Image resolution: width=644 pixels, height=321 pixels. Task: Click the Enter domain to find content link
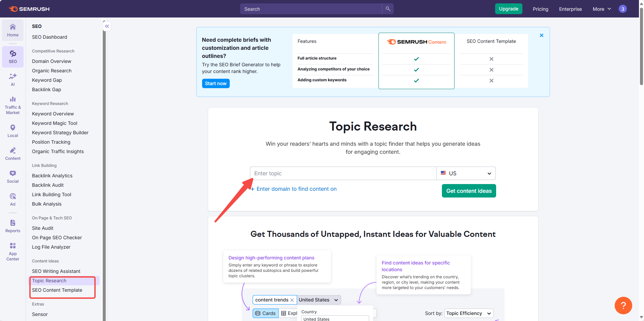click(x=296, y=189)
